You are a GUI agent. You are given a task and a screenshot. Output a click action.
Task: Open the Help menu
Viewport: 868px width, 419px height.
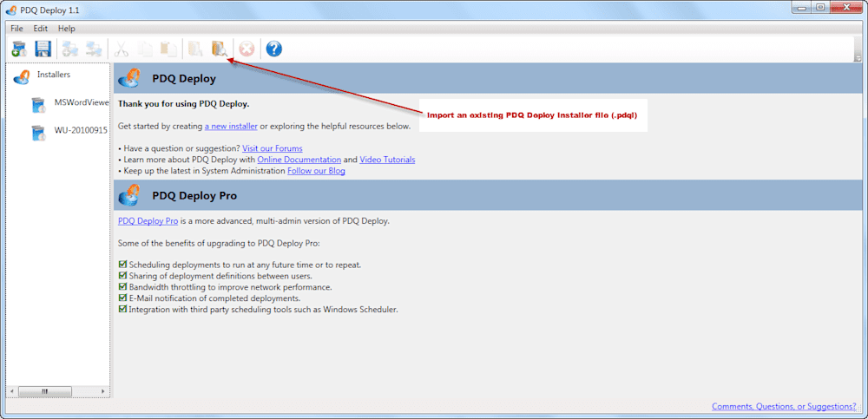tap(67, 29)
